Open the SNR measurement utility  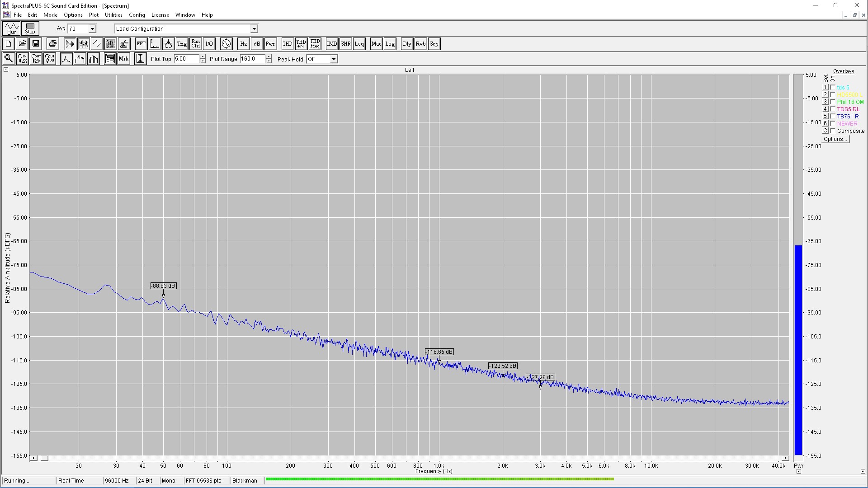click(x=345, y=44)
